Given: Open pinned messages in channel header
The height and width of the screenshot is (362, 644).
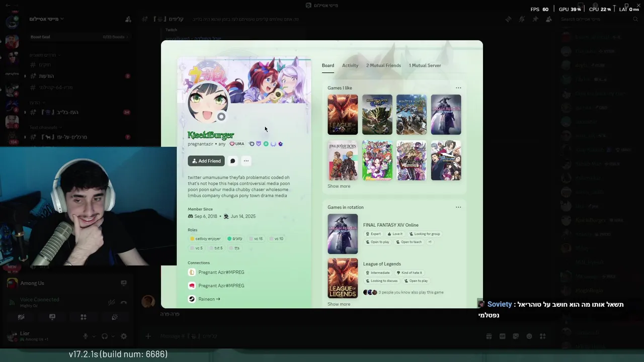Looking at the screenshot, I should pos(535,19).
